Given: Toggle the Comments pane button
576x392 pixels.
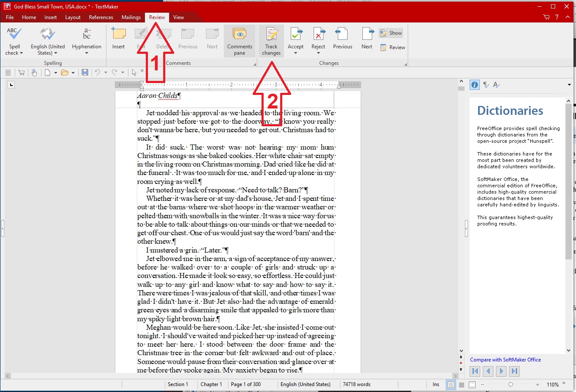Looking at the screenshot, I should coord(239,41).
